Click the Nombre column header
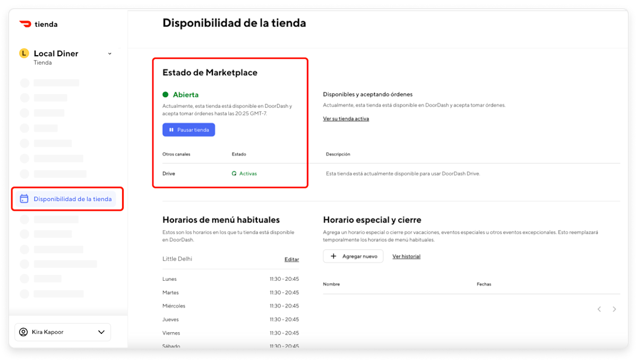 click(x=331, y=284)
